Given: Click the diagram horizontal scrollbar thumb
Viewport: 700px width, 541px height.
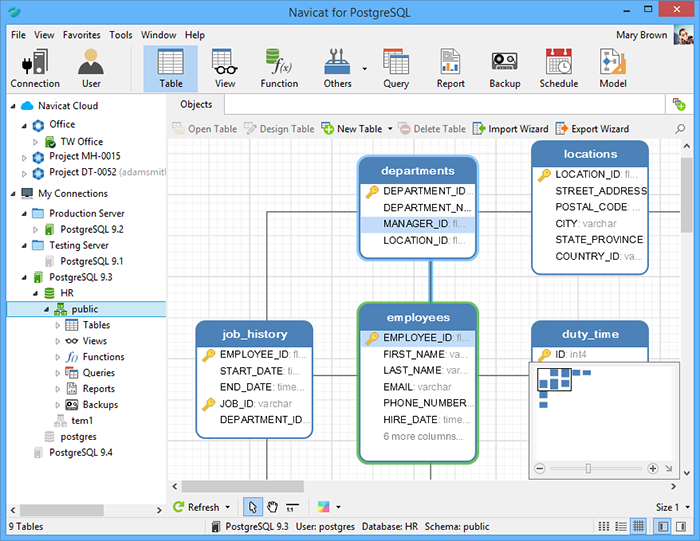Looking at the screenshot, I should click(242, 487).
